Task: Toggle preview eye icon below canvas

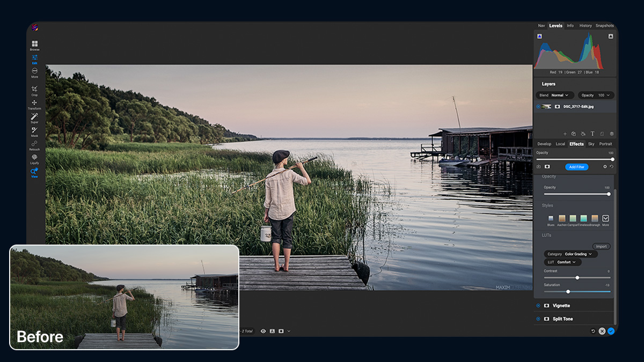Action: (263, 331)
